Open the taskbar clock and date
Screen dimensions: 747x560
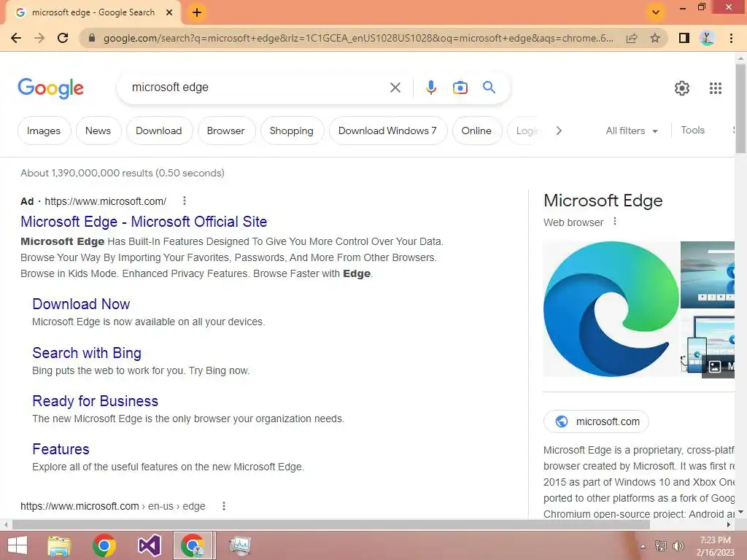click(x=715, y=545)
